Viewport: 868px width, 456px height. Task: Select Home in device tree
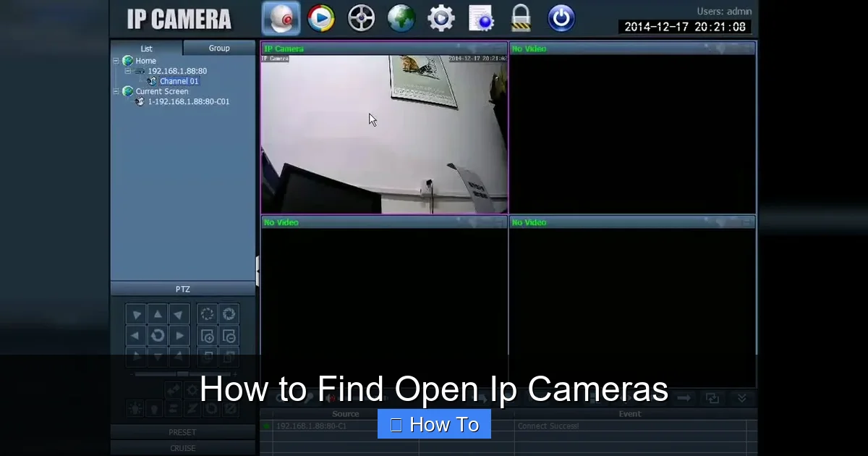point(145,61)
